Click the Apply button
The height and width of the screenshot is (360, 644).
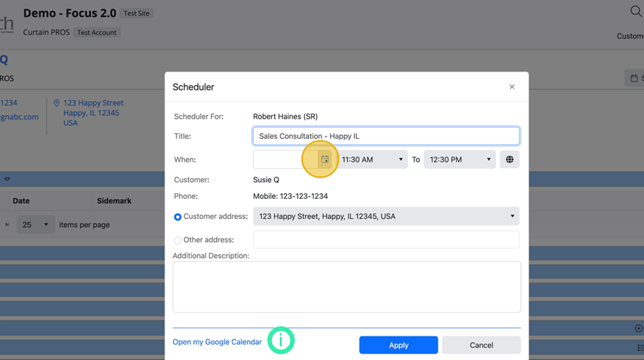pos(399,345)
